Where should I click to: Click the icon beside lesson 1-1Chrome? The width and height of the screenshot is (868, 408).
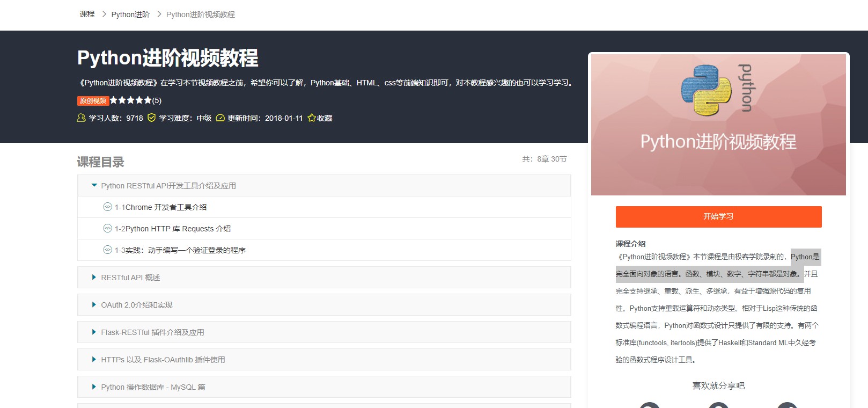(107, 207)
